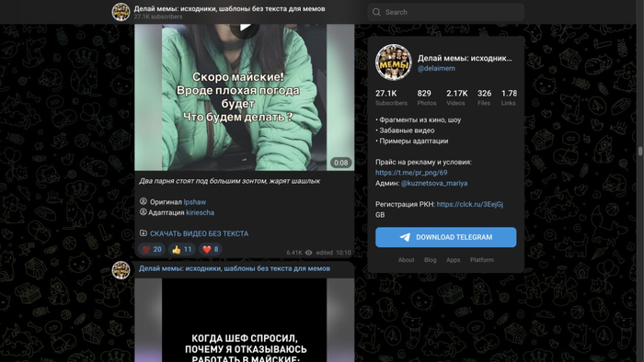Click the DOWNLOAD TELEGRAM button

(x=445, y=237)
